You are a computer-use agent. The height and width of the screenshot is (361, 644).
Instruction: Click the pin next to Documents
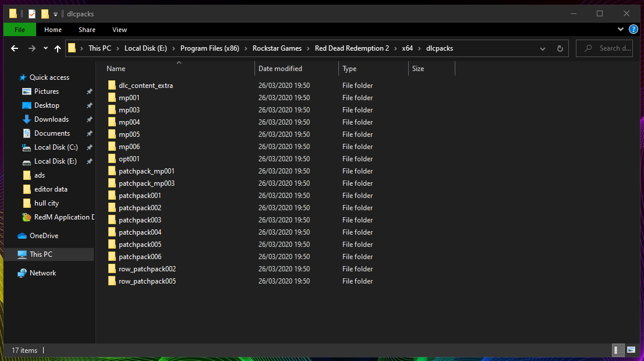click(x=89, y=133)
